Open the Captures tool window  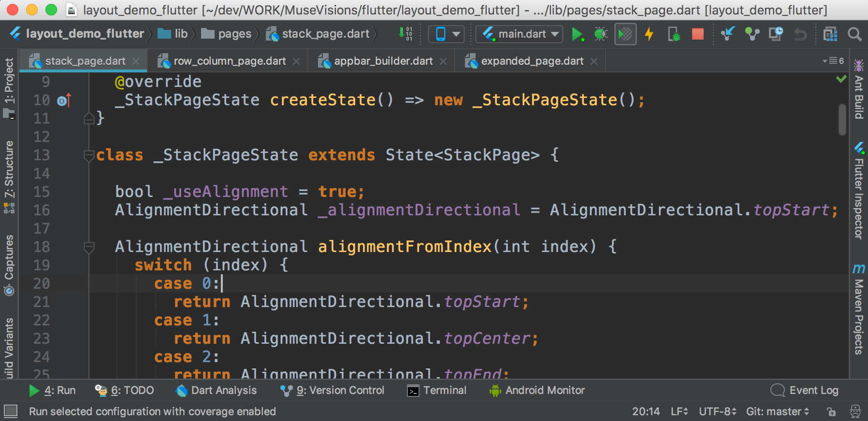coord(9,265)
